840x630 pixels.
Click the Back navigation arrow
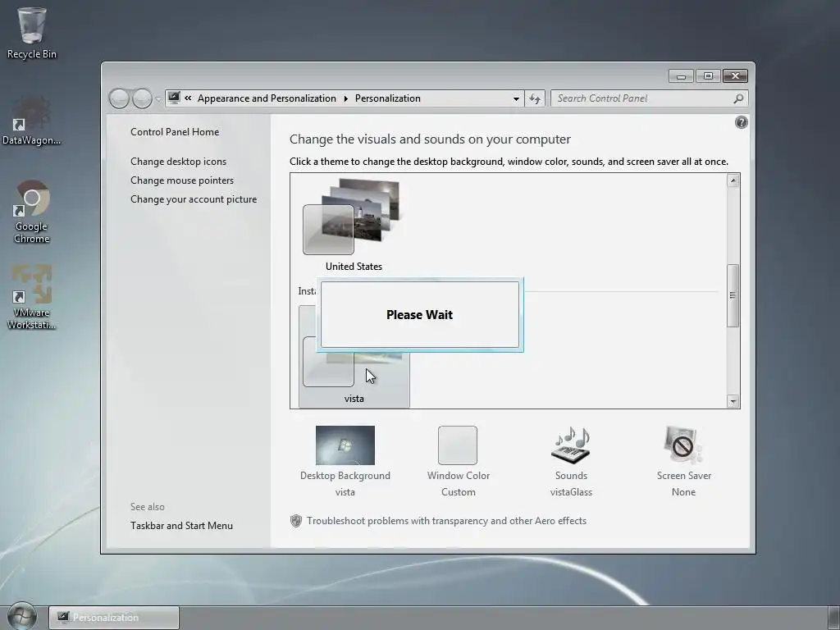click(119, 98)
